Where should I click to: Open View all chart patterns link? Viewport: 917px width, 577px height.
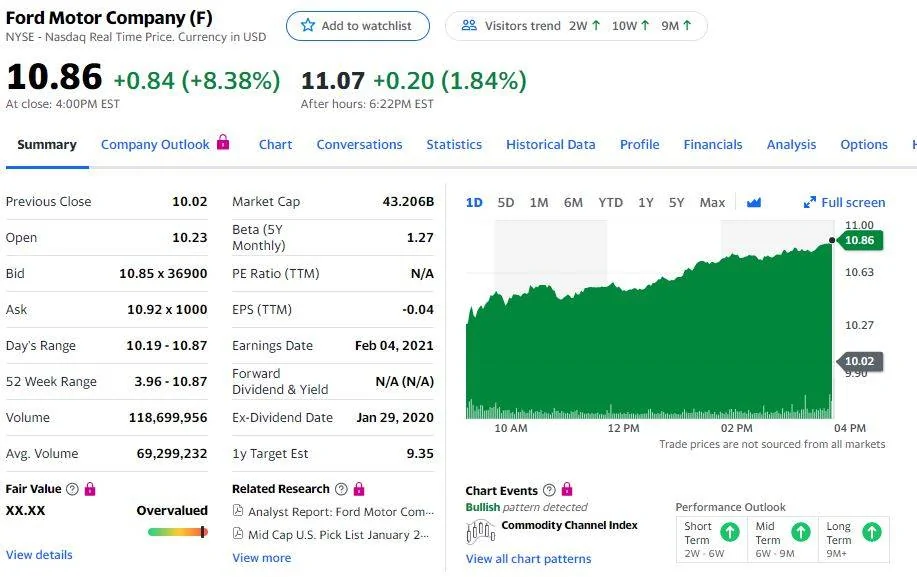click(528, 558)
